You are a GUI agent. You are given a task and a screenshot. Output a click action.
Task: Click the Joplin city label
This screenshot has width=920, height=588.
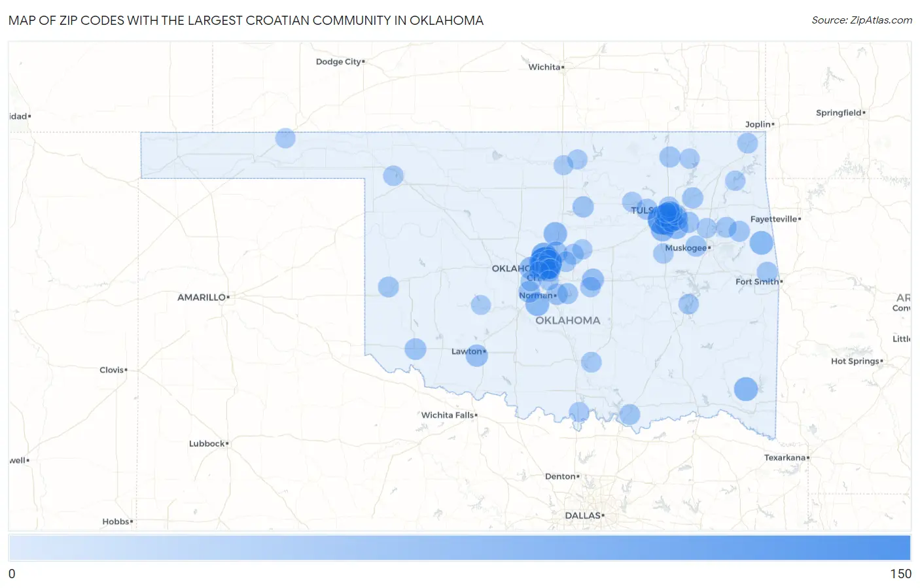tap(758, 124)
